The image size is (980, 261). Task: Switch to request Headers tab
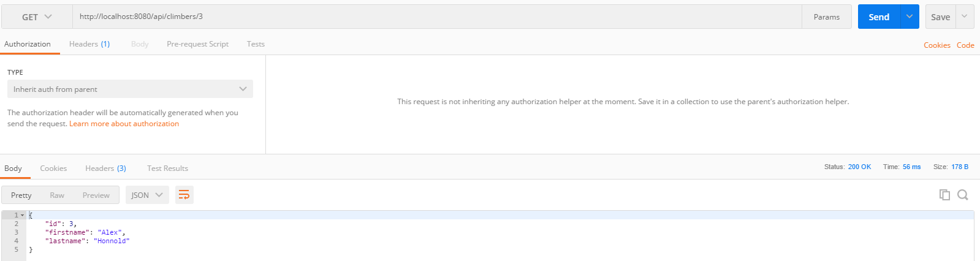89,44
